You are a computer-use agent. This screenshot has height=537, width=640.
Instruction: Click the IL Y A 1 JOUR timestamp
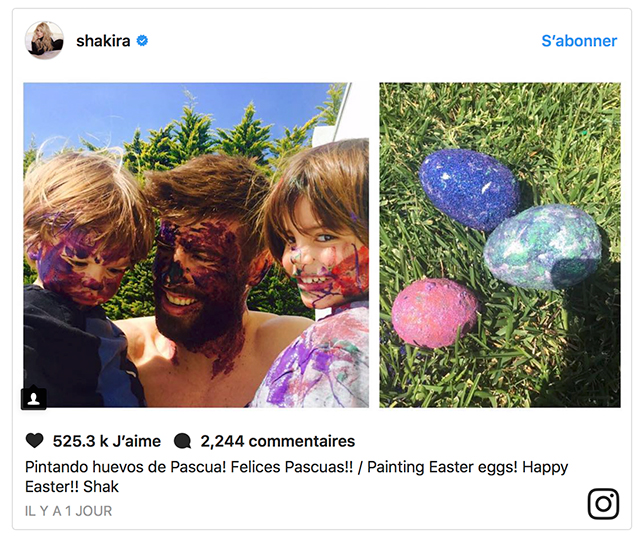tap(68, 511)
